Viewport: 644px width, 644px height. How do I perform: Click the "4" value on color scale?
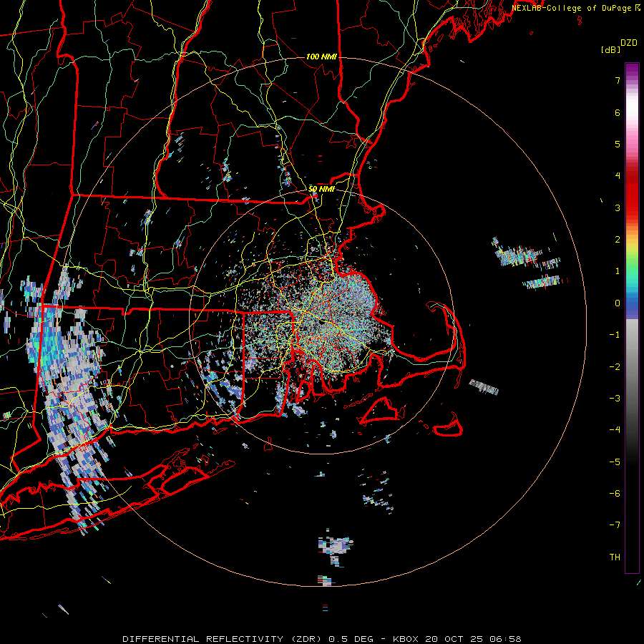coord(618,176)
